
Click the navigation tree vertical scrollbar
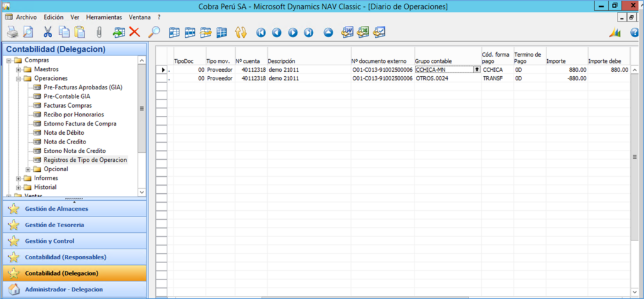click(142, 108)
